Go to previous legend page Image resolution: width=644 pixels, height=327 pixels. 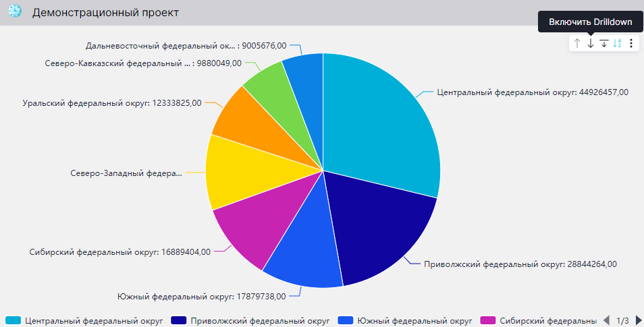pyautogui.click(x=606, y=320)
